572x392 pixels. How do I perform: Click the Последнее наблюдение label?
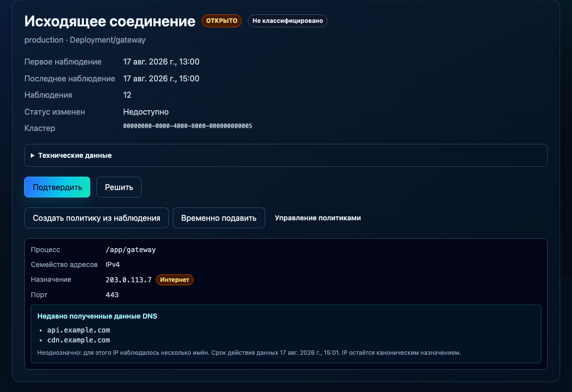(x=70, y=78)
